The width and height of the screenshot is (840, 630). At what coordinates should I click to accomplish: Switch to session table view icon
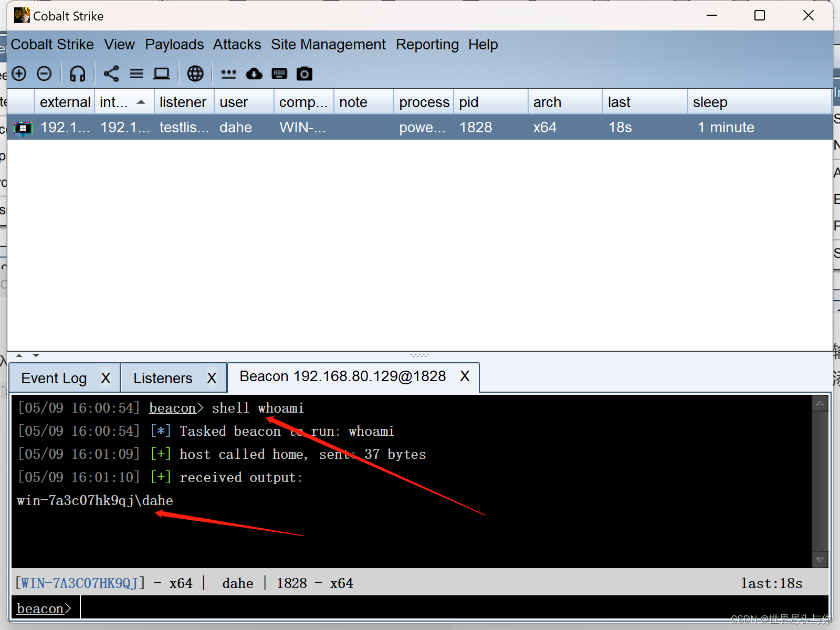(x=136, y=73)
